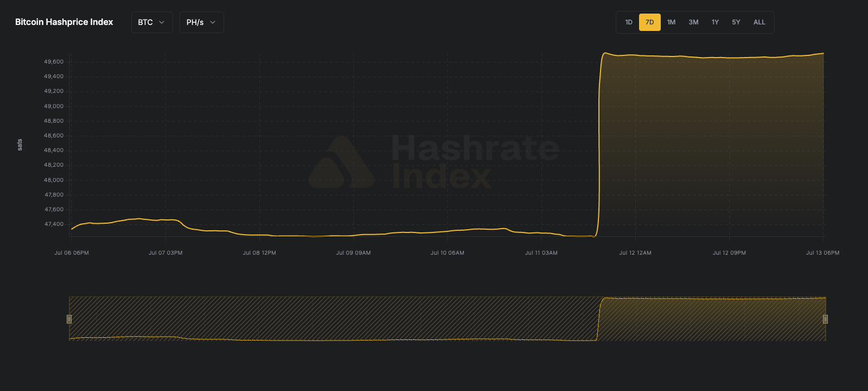This screenshot has height=391, width=868.
Task: Click the 49,600 y-axis value
Action: coord(54,62)
